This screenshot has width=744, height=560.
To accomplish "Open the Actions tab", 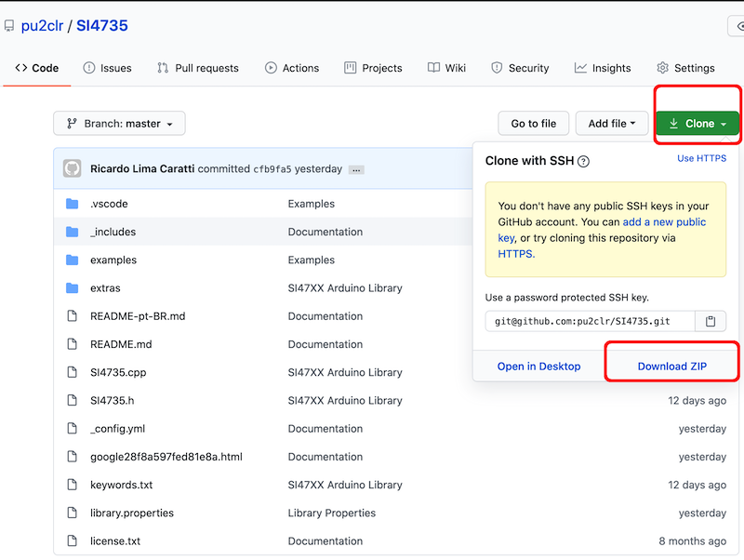I will coord(292,68).
